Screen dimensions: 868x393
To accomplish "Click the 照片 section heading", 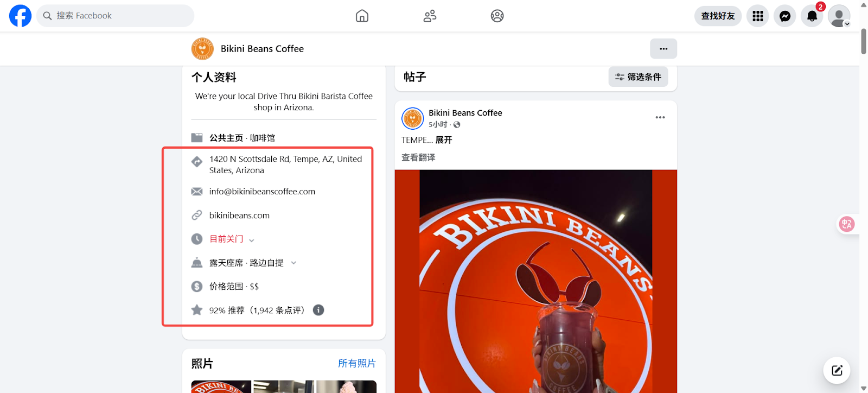I will coord(202,364).
